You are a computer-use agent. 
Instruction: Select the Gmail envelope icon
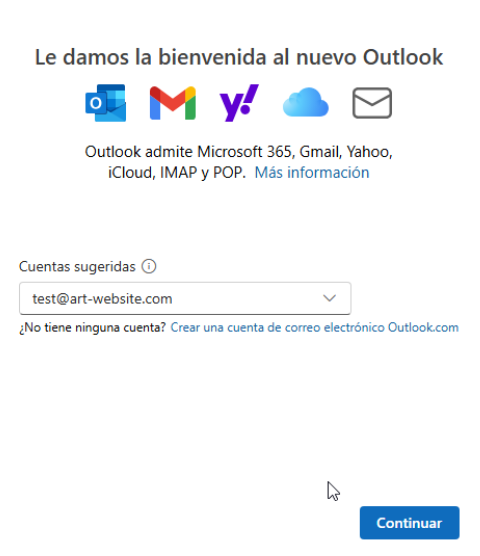(173, 103)
